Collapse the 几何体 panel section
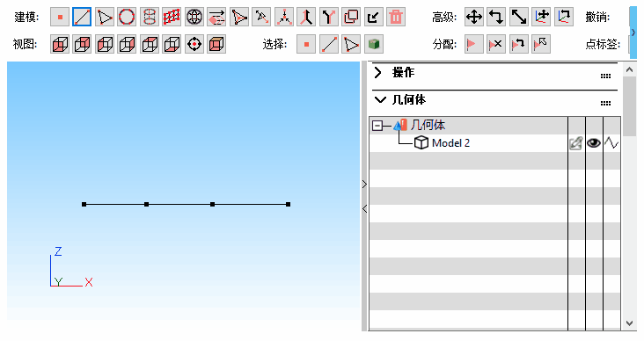 pyautogui.click(x=380, y=99)
